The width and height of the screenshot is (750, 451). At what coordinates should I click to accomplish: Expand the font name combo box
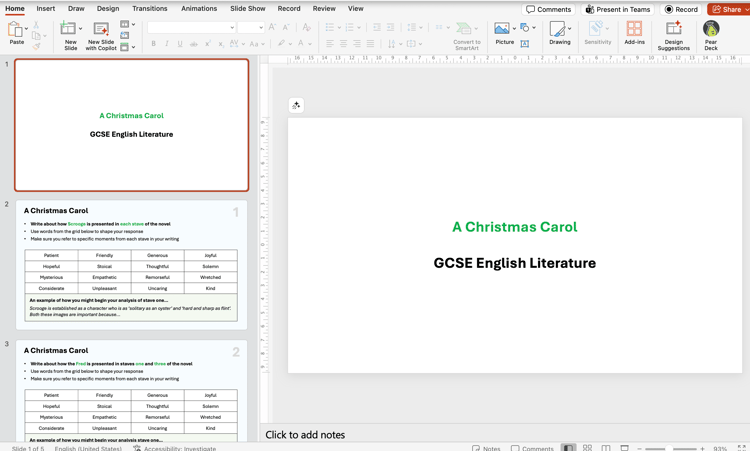[x=232, y=28]
